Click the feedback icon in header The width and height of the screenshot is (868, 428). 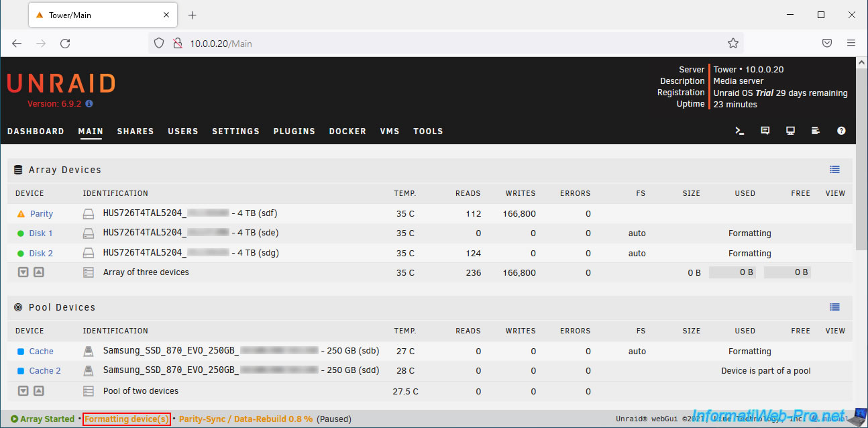tap(765, 131)
